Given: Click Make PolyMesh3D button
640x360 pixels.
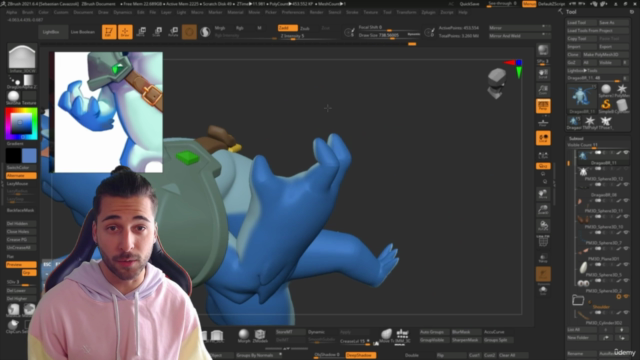Looking at the screenshot, I should 606,54.
